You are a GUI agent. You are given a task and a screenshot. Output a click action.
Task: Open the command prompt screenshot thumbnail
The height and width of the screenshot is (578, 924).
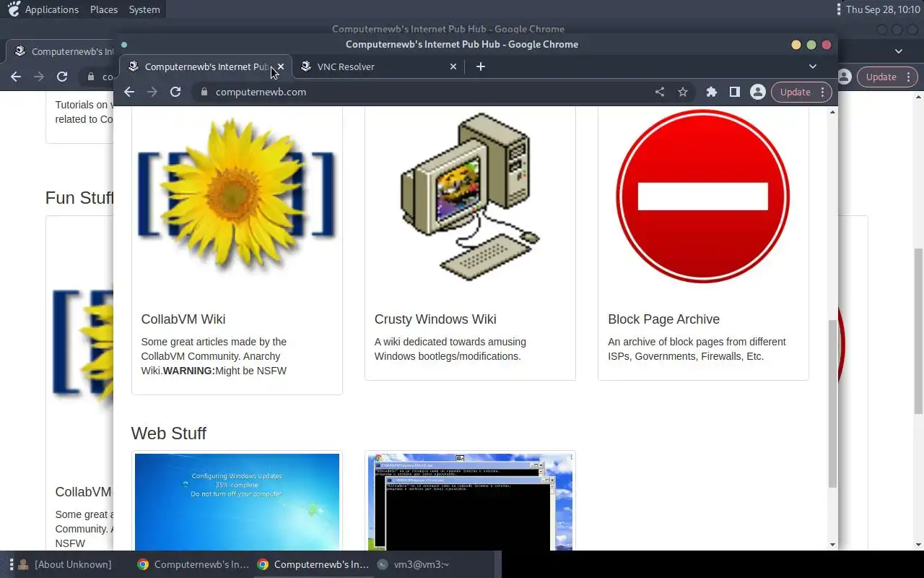[x=470, y=502]
